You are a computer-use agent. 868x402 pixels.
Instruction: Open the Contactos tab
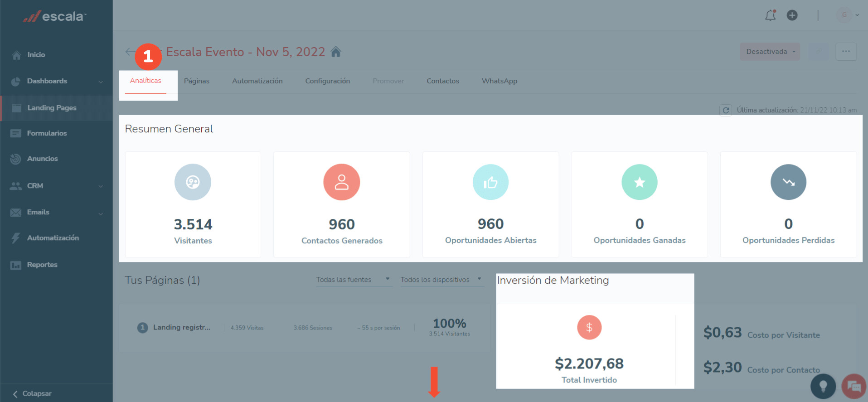[x=443, y=81]
